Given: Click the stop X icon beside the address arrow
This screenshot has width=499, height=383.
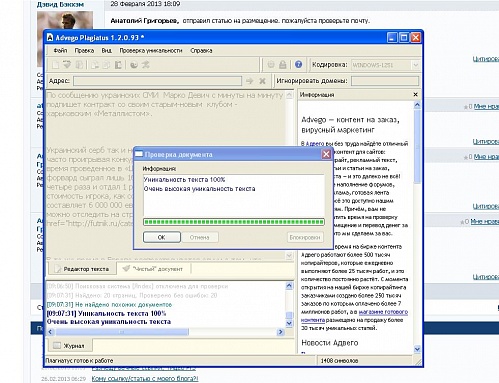Looking at the screenshot, I should pyautogui.click(x=262, y=81).
